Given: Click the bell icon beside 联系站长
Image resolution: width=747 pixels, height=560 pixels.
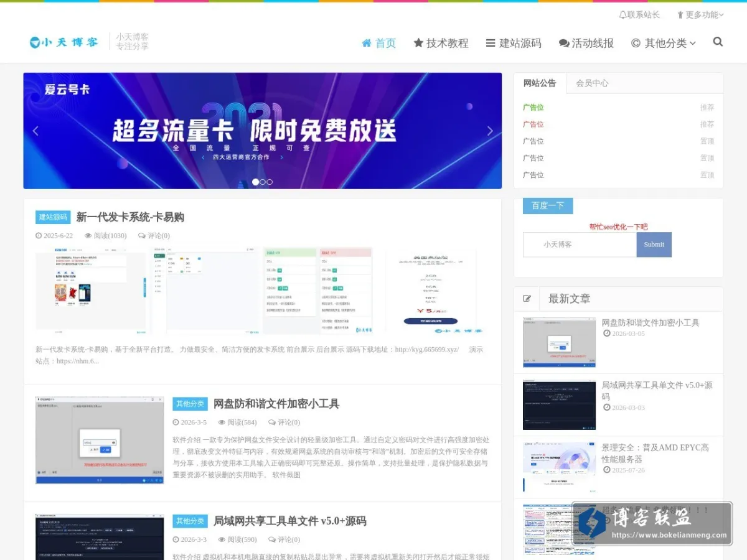Looking at the screenshot, I should pyautogui.click(x=622, y=15).
